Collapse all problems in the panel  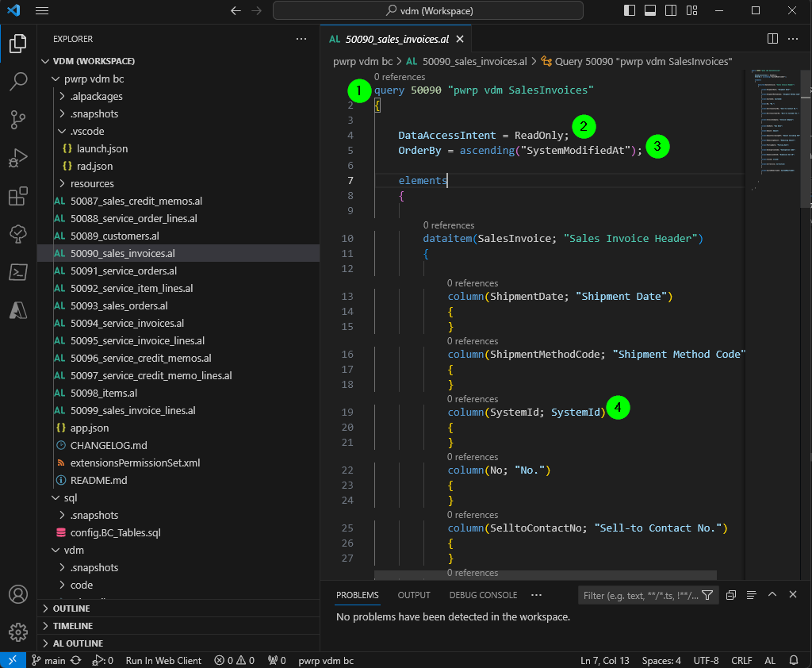[x=730, y=595]
